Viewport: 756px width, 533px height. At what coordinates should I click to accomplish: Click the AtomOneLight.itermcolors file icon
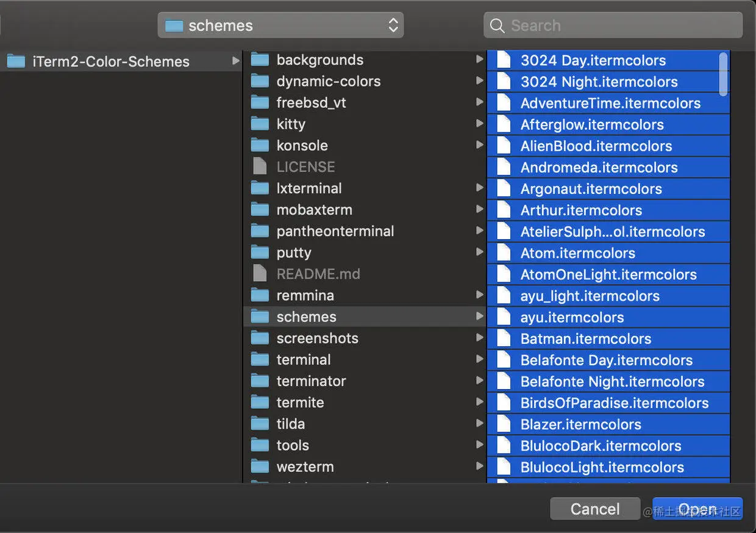coord(504,274)
